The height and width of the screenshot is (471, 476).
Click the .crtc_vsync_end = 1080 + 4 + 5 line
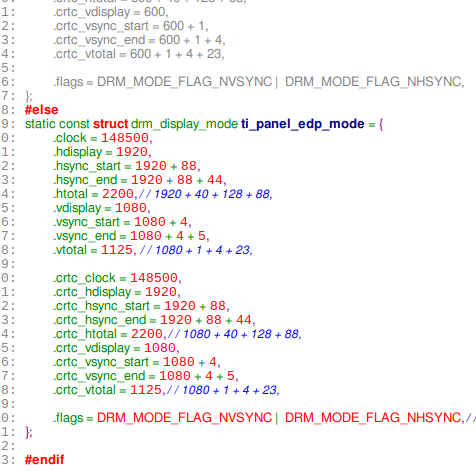[x=146, y=376]
